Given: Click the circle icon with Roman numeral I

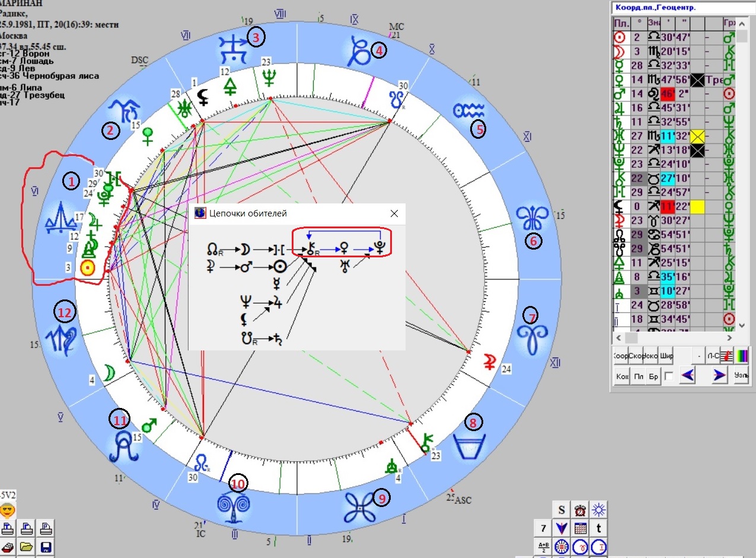Looking at the screenshot, I should click(x=599, y=546).
